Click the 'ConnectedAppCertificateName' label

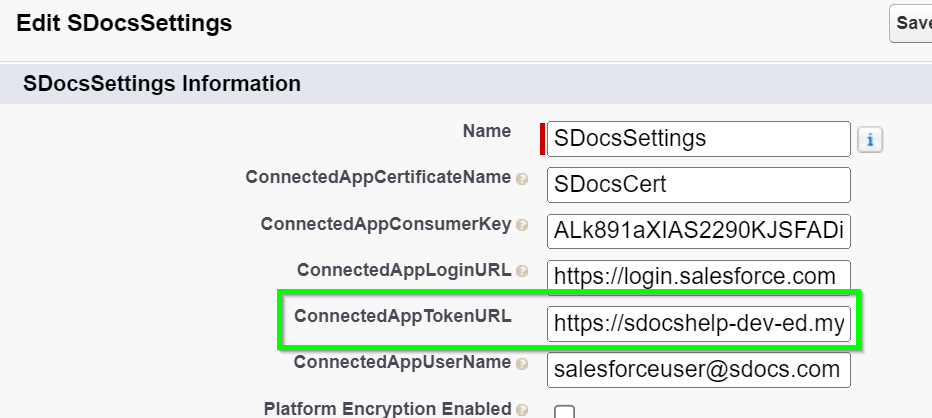coord(378,177)
